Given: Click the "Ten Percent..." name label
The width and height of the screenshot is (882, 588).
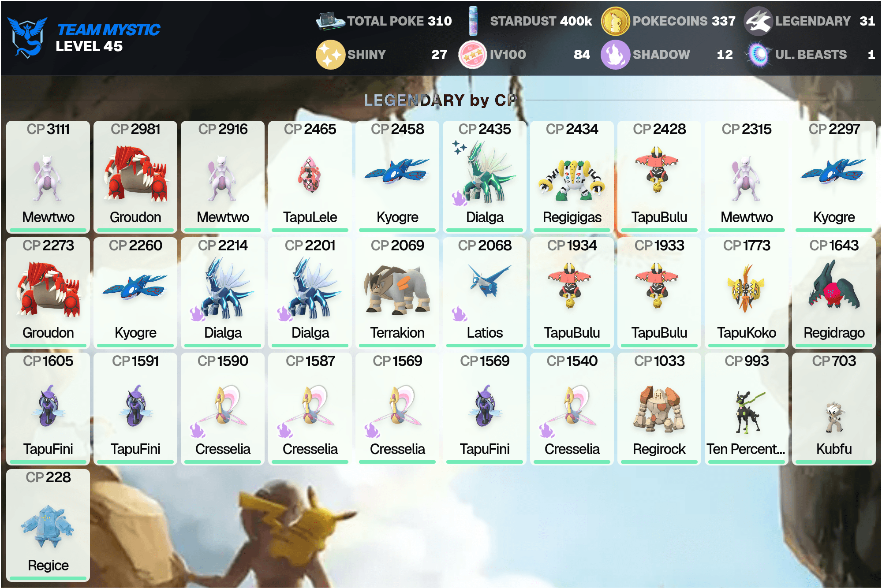Looking at the screenshot, I should (x=746, y=449).
